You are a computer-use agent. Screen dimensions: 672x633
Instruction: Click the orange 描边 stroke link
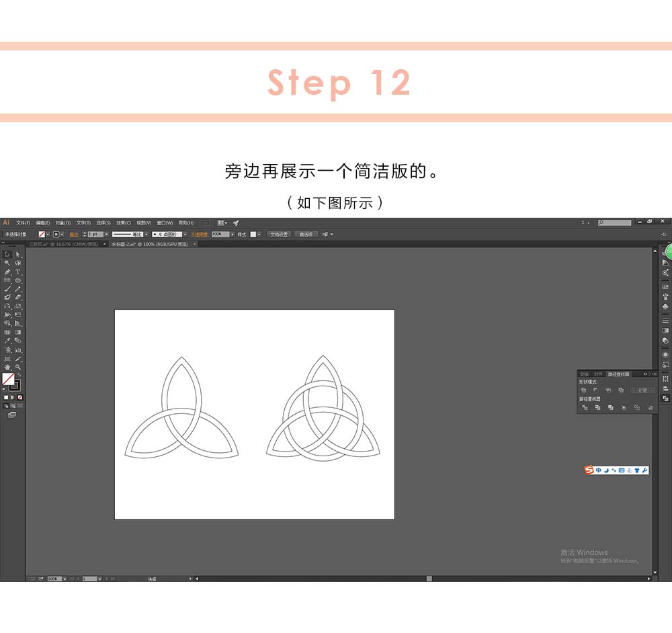(x=74, y=234)
